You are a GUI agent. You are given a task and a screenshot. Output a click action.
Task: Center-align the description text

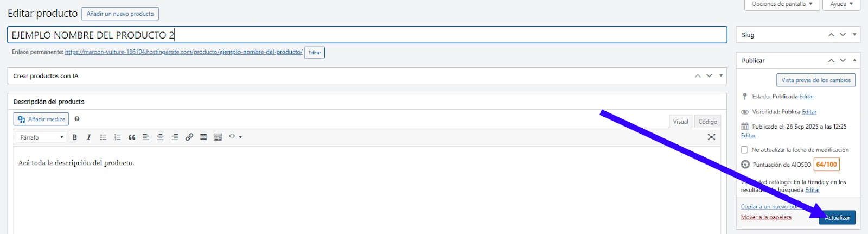pos(161,137)
